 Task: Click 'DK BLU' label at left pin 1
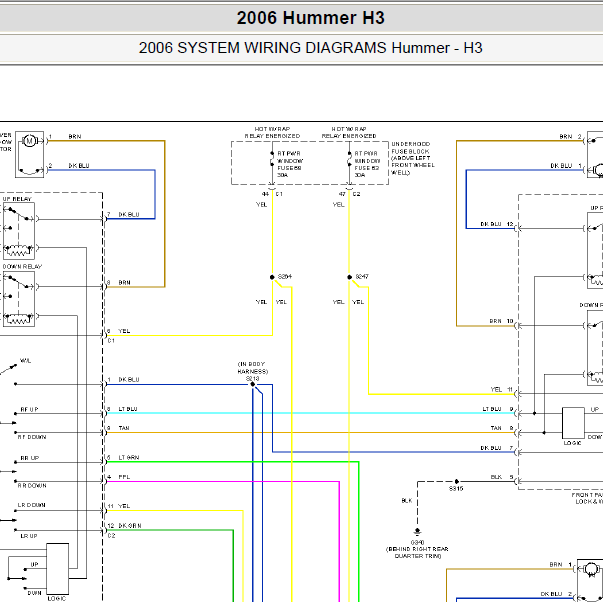point(129,380)
